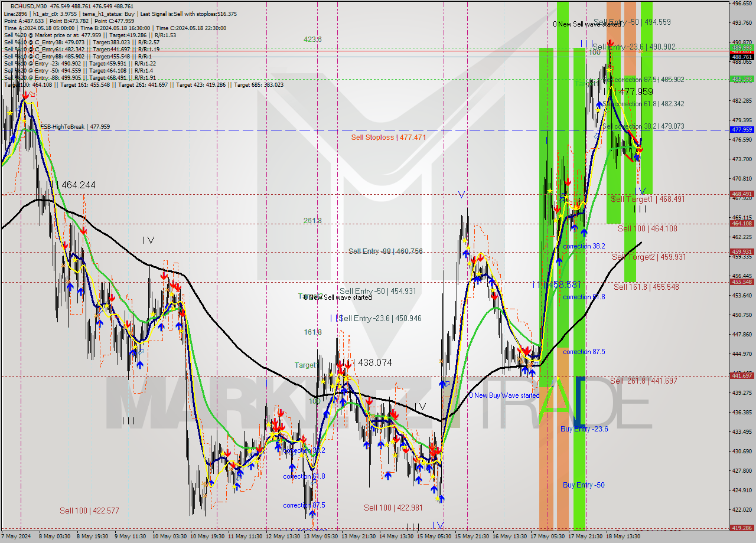Click the 'Sell %20 @ Entry -50: 494.559' line
This screenshot has height=543, width=756.
point(80,70)
